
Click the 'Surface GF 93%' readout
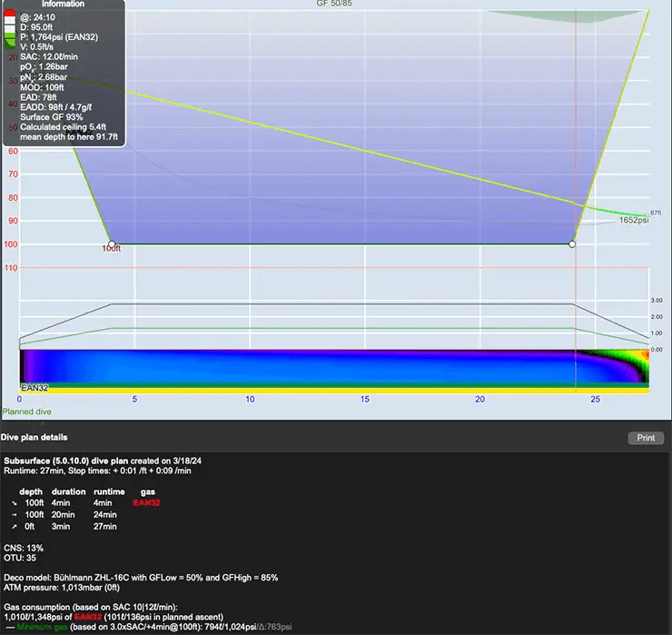[52, 117]
